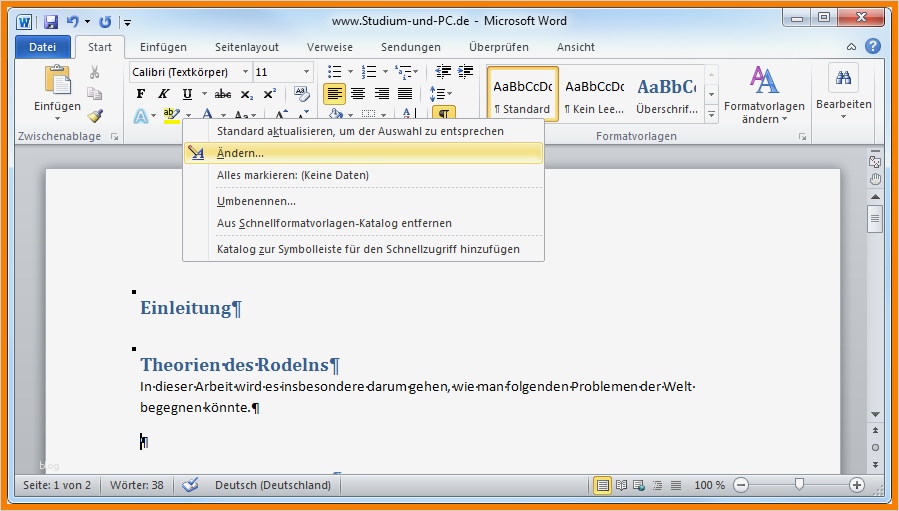Viewport: 899px width, 511px height.
Task: Increase the paragraph indent
Action: coord(466,72)
